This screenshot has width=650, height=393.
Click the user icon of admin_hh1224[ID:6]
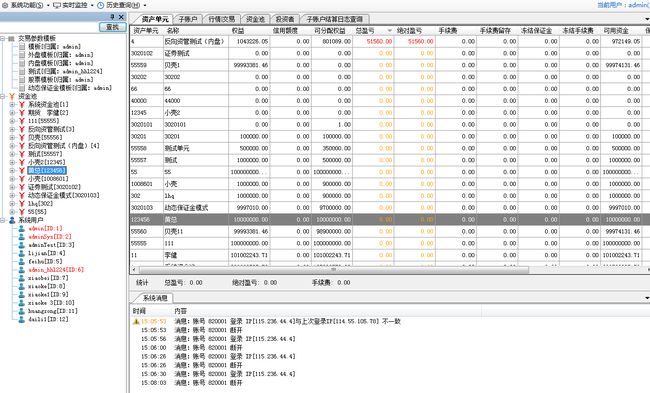tap(22, 270)
